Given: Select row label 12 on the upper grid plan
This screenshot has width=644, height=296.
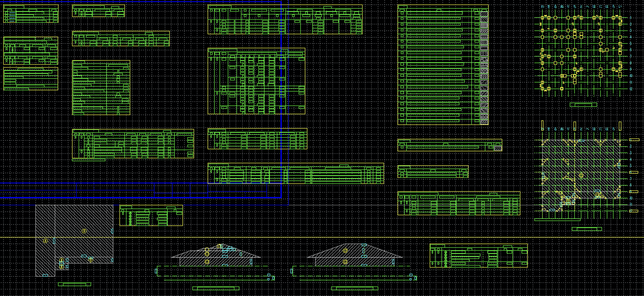Looking at the screenshot, I should point(631,89).
